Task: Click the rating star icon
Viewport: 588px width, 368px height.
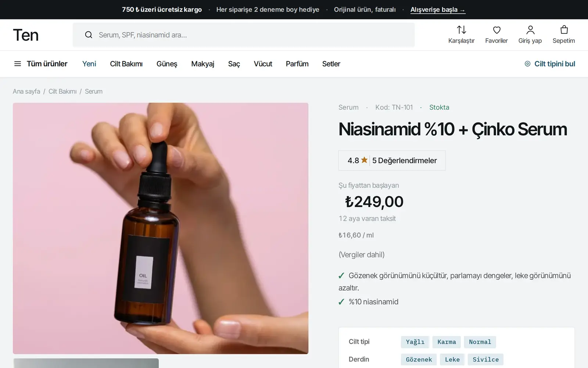Action: coord(364,160)
